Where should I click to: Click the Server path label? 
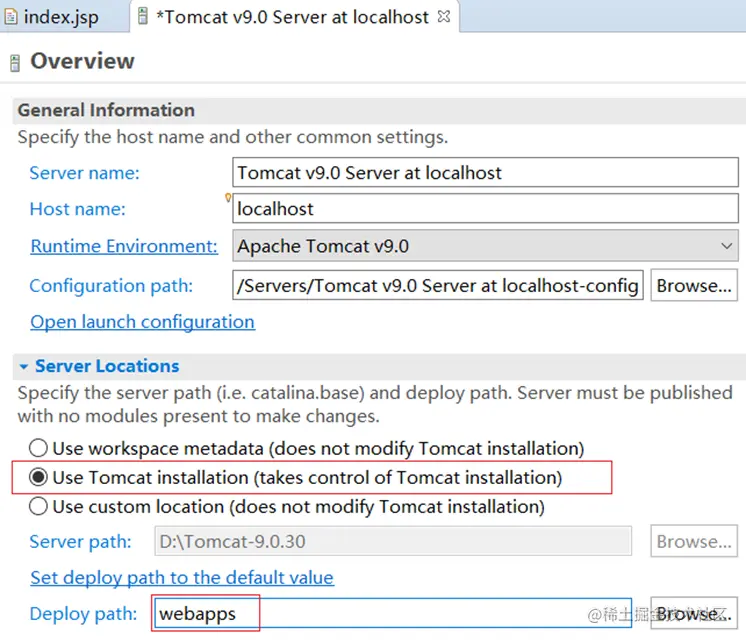(80, 542)
